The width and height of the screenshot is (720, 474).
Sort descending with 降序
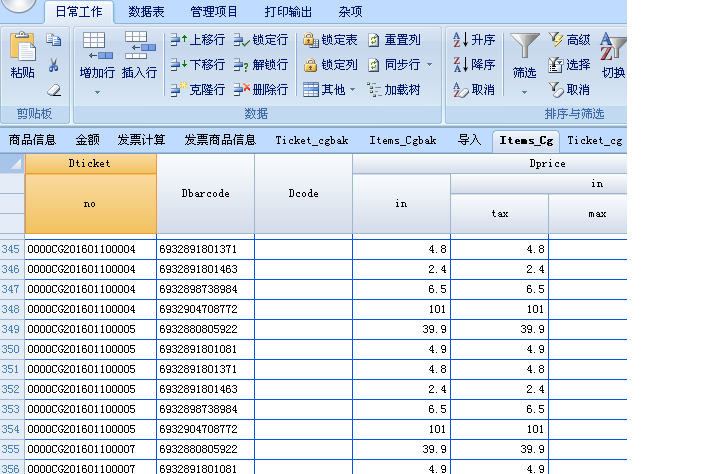click(474, 65)
